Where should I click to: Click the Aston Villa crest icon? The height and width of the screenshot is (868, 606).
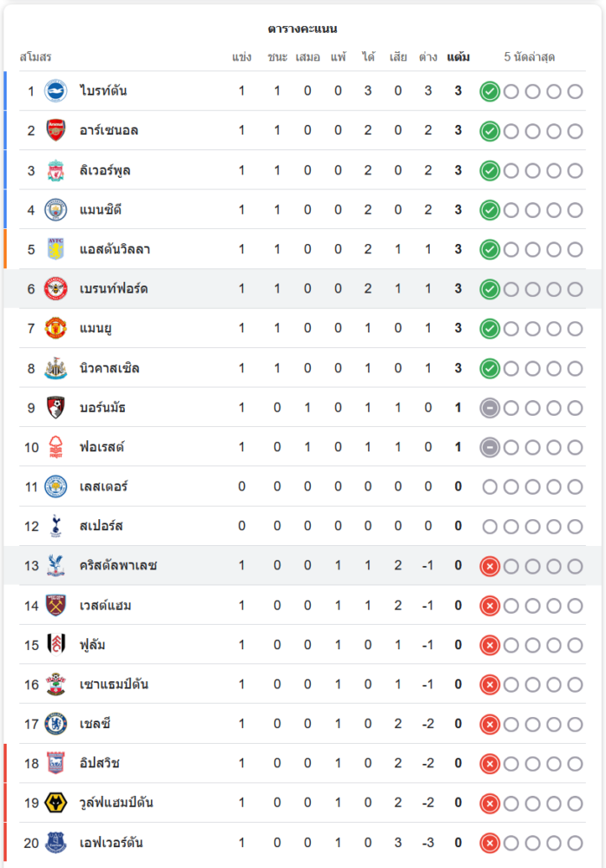pos(56,249)
